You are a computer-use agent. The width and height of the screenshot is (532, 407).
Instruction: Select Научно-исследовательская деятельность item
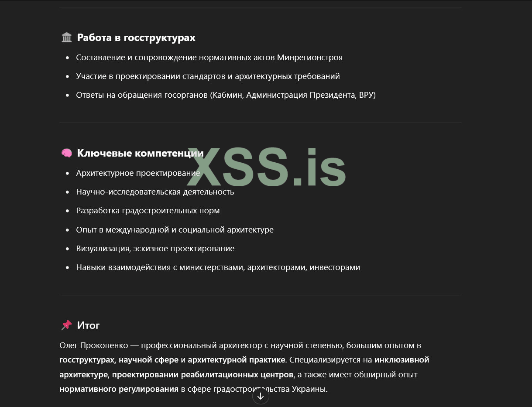[x=155, y=192]
